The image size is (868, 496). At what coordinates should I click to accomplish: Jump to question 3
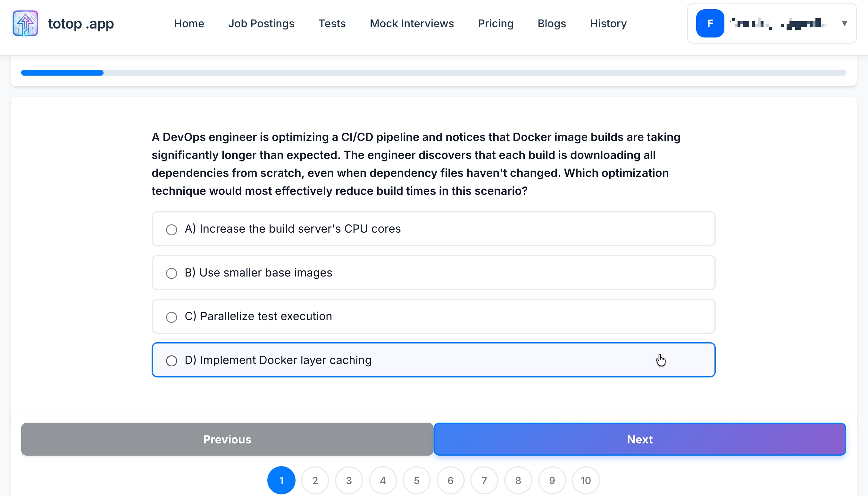[x=349, y=480]
